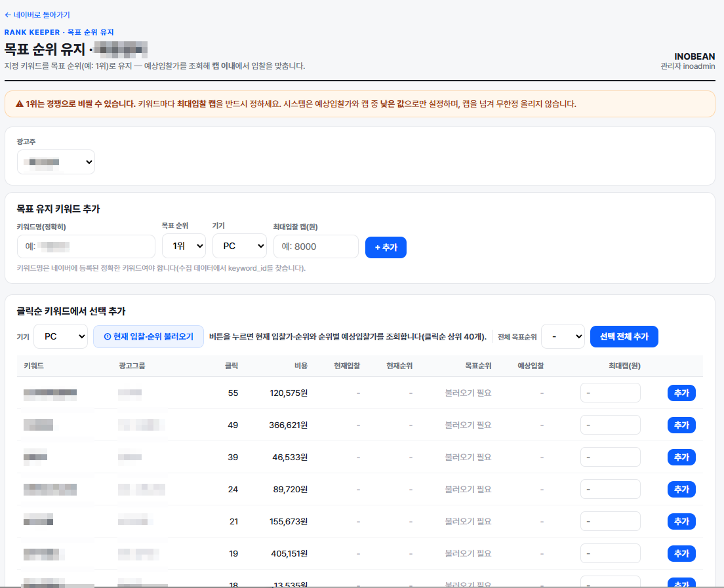Click the 광고그룹 column header
Screen dimensions: 724x588
[x=132, y=366]
